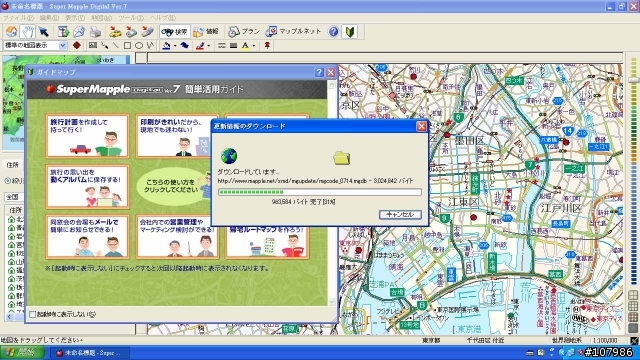Open the Windows Start button
This screenshot has height=360, width=640.
[22, 352]
